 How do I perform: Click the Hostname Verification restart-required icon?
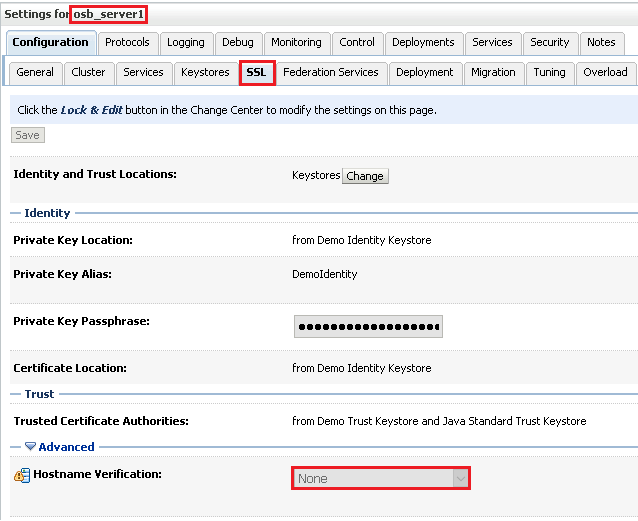click(x=21, y=476)
